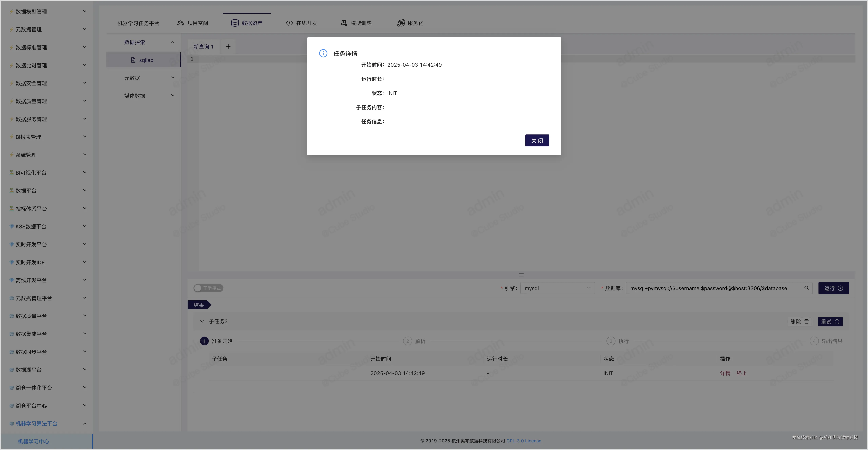The image size is (868, 450).
Task: Click the panel resize handle icon
Action: coord(521,275)
